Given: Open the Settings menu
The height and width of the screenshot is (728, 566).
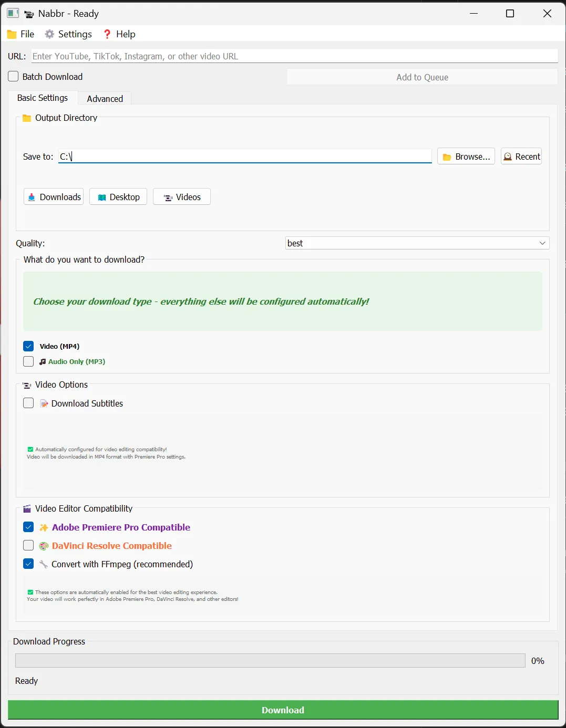Looking at the screenshot, I should [68, 34].
